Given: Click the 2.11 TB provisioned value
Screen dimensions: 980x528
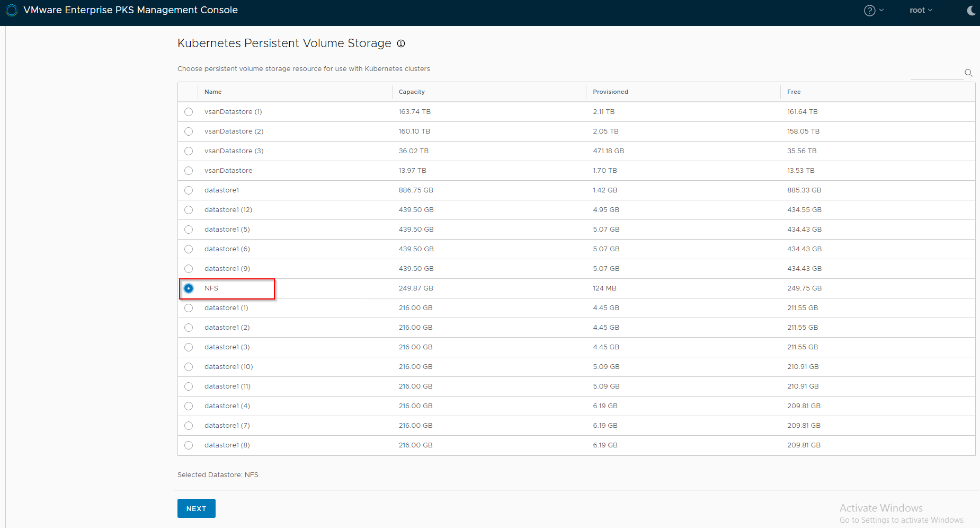Looking at the screenshot, I should pyautogui.click(x=604, y=112).
